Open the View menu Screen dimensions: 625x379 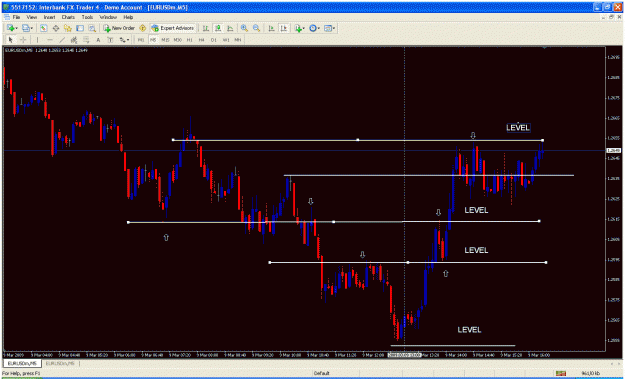pos(32,18)
